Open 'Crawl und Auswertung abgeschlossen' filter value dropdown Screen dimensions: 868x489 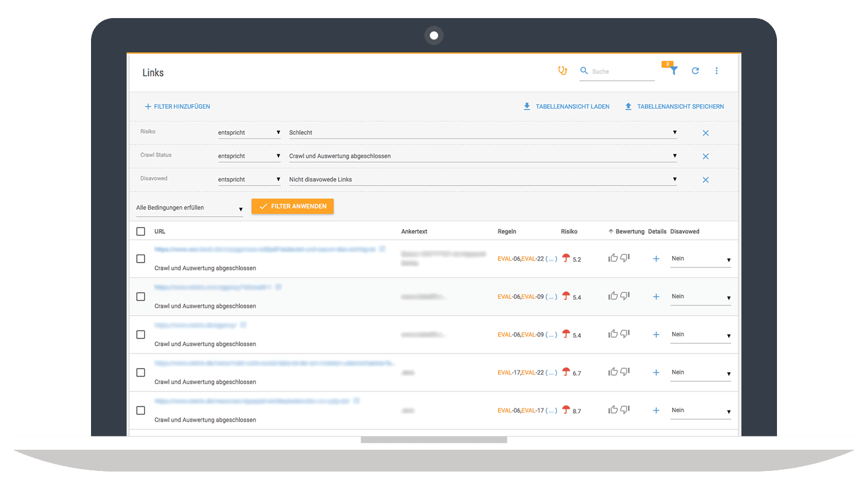coord(483,156)
